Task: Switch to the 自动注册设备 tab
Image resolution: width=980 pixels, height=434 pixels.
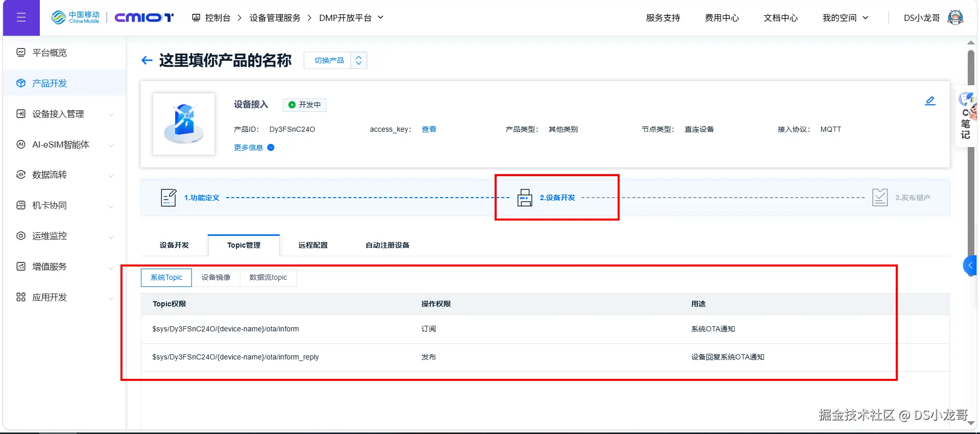Action: (x=387, y=245)
